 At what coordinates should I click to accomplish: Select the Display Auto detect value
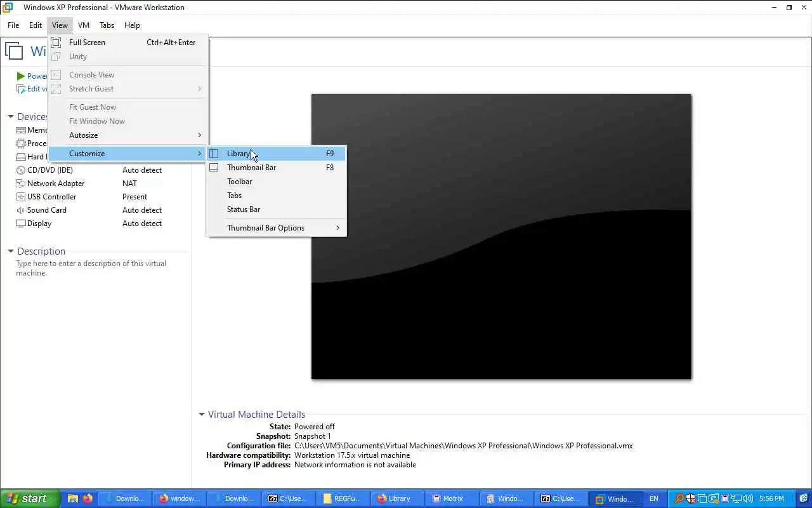(x=142, y=224)
